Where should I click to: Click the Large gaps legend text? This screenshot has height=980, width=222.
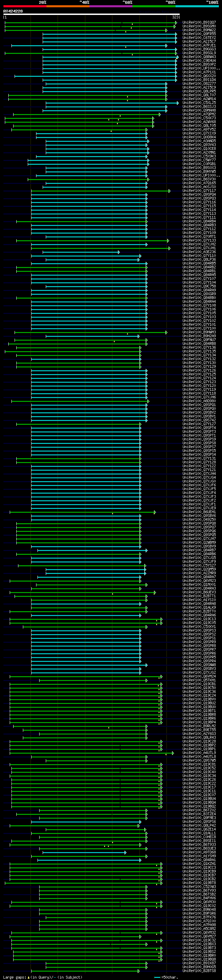(42, 977)
